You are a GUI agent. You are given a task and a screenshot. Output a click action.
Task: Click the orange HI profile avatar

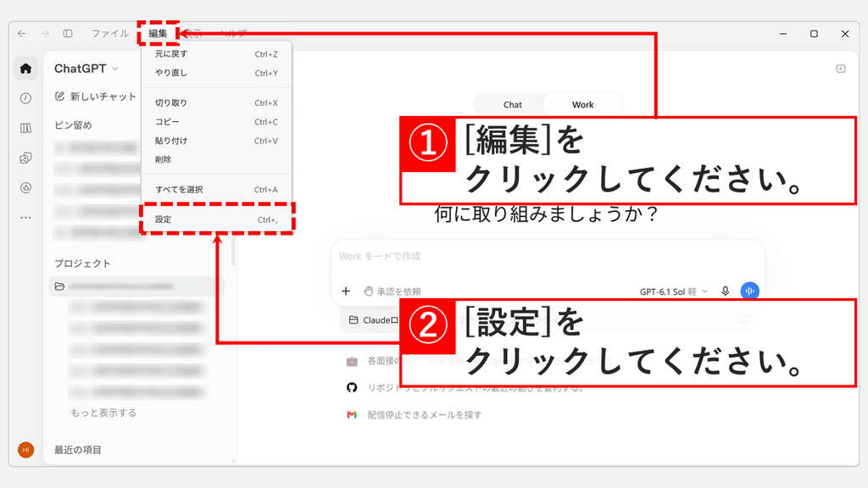pyautogui.click(x=25, y=450)
